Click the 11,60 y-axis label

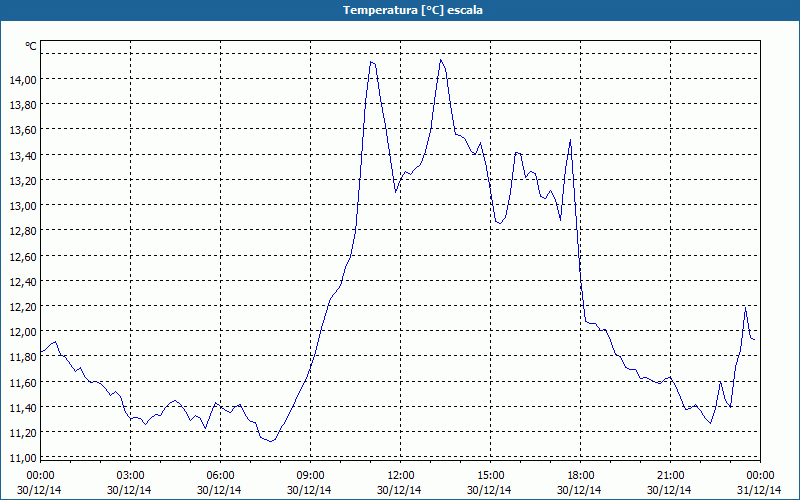coord(23,382)
